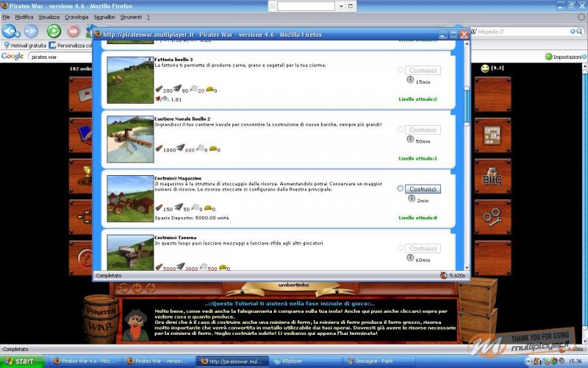Image resolution: width=588 pixels, height=368 pixels.
Task: Click the Firefox forward arrow button
Action: coord(31,31)
